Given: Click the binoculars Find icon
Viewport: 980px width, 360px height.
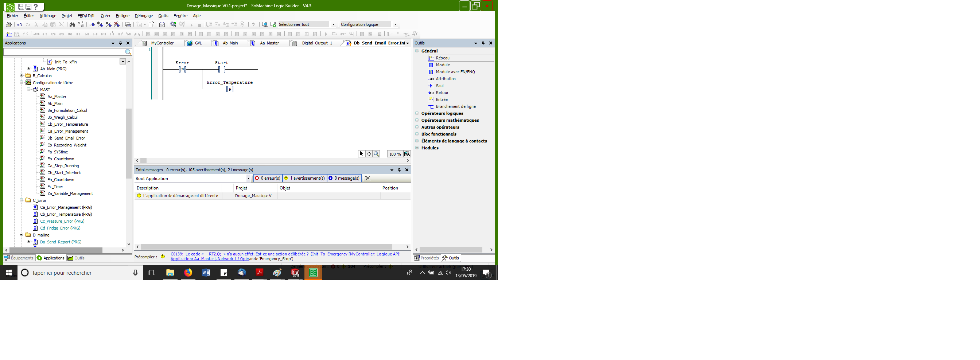Looking at the screenshot, I should coord(72,24).
